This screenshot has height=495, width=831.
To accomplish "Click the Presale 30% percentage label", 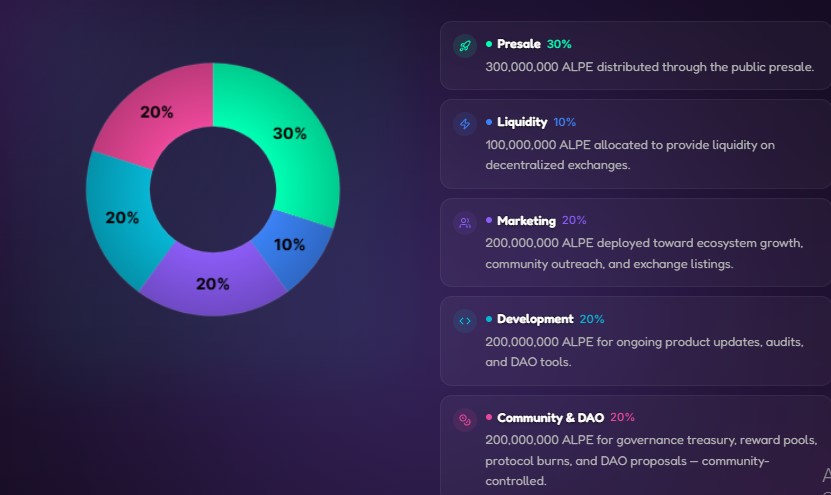I will tap(559, 44).
